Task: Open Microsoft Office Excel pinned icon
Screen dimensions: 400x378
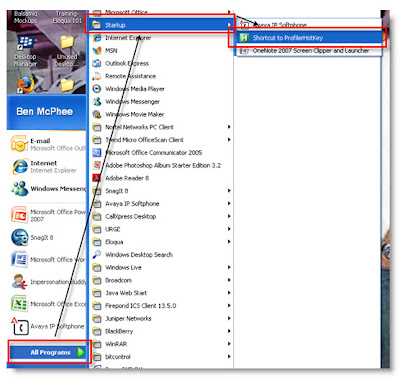Action: point(19,304)
